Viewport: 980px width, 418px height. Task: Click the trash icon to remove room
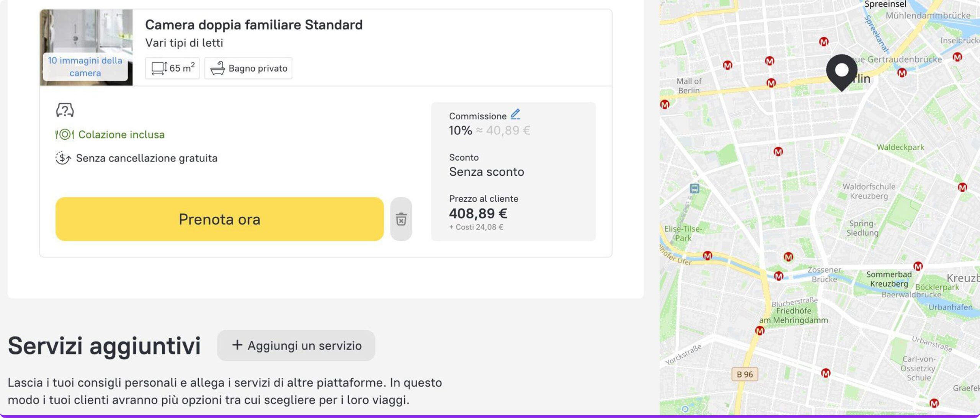pos(401,219)
